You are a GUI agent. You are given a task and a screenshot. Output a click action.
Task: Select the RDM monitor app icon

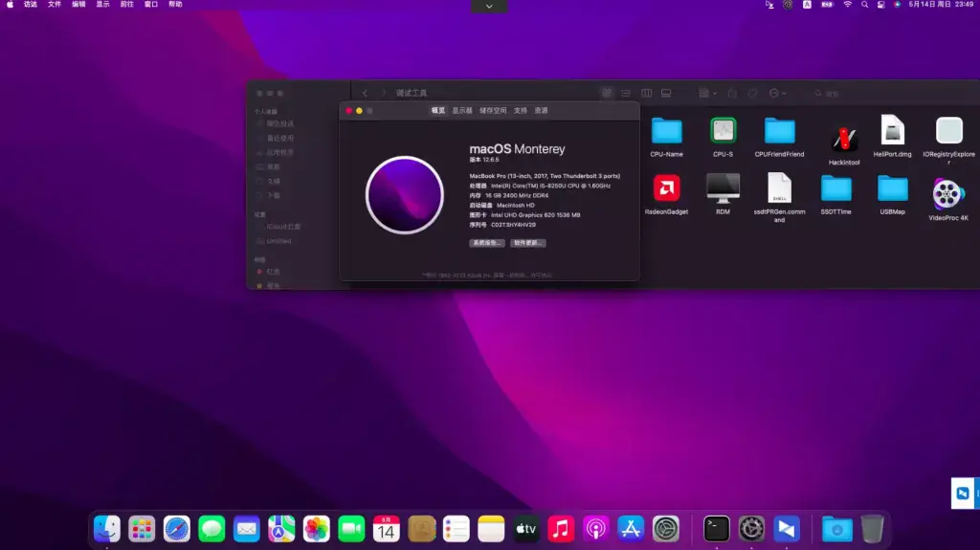tap(724, 188)
